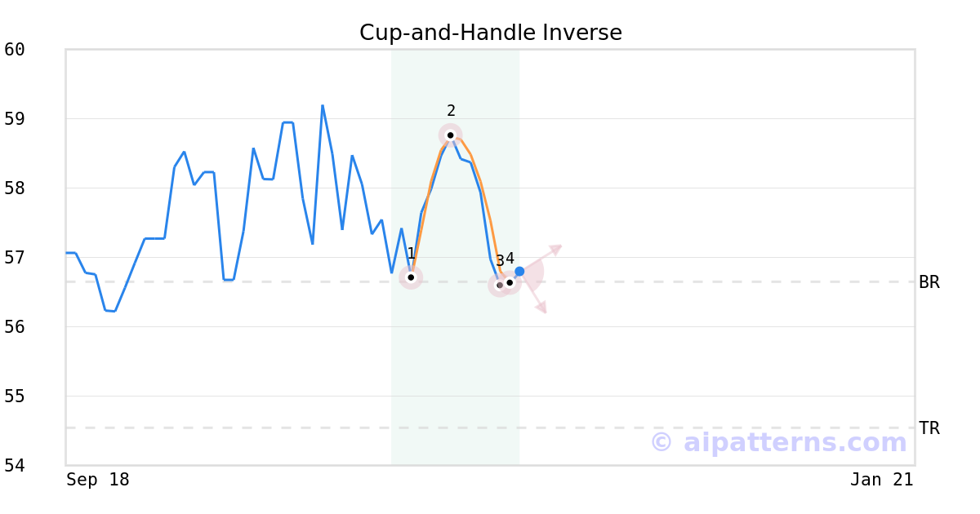Click the Jan 21 end date label
The width and height of the screenshot is (980, 514).
[x=881, y=480]
